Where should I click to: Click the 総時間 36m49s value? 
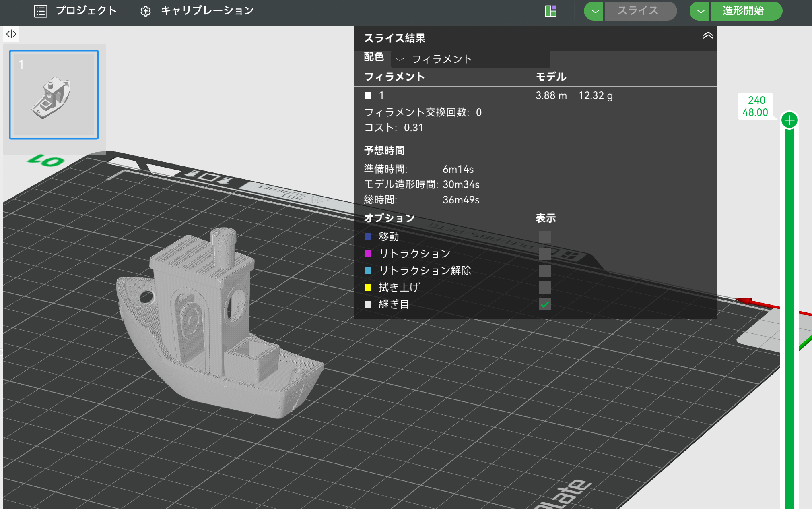coord(461,200)
